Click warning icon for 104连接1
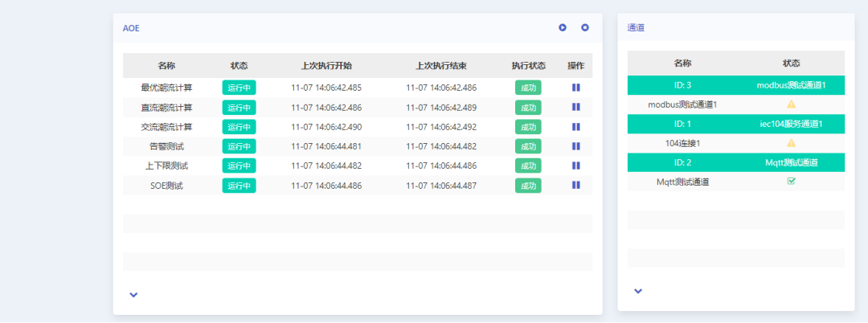The image size is (868, 323). pyautogui.click(x=791, y=143)
